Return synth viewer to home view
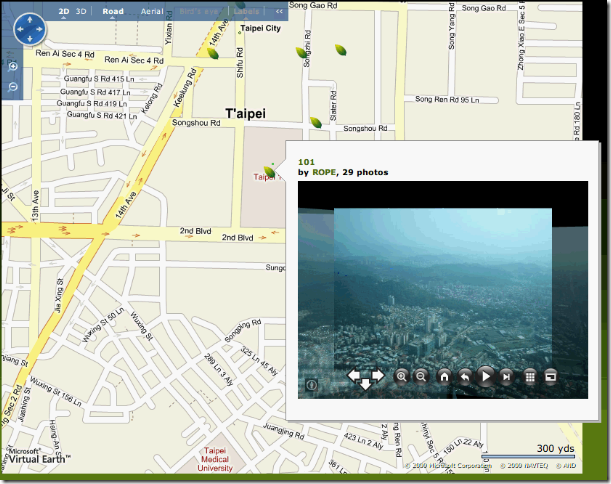Viewport: 611px width, 484px height. tap(444, 377)
